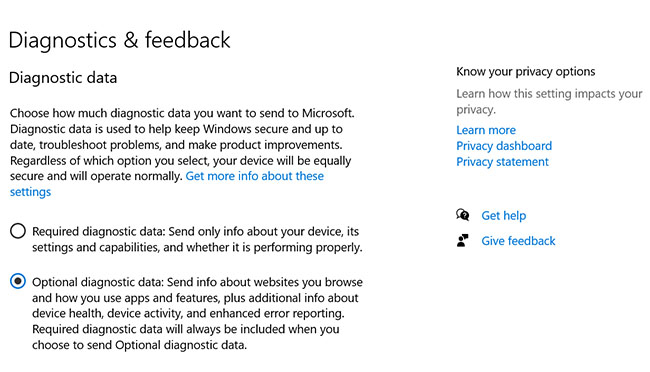Click the 'Optional diagnostic data: Send info' label text
Viewport: 650px width, 372px height.
coord(197,314)
